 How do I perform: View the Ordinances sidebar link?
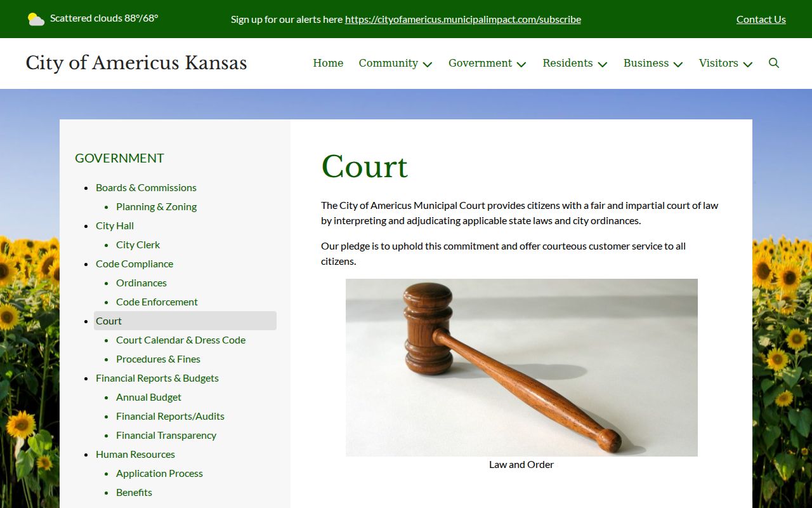pyautogui.click(x=141, y=283)
